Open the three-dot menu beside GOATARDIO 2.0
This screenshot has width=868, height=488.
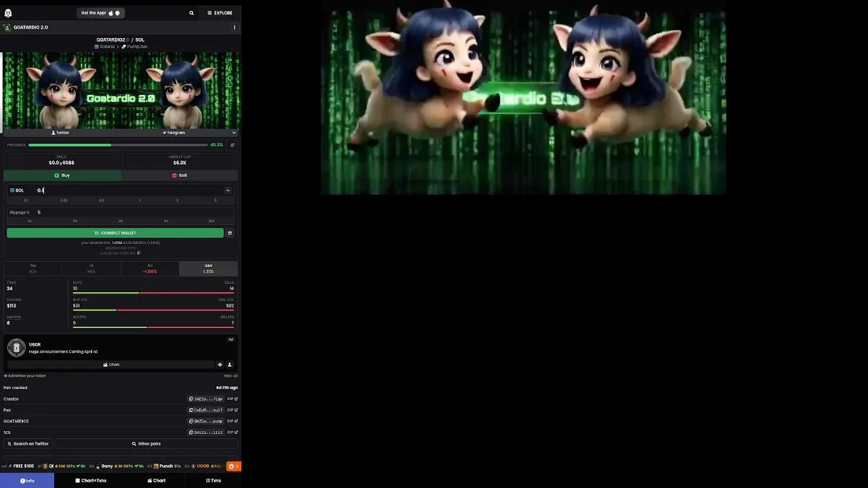(235, 27)
